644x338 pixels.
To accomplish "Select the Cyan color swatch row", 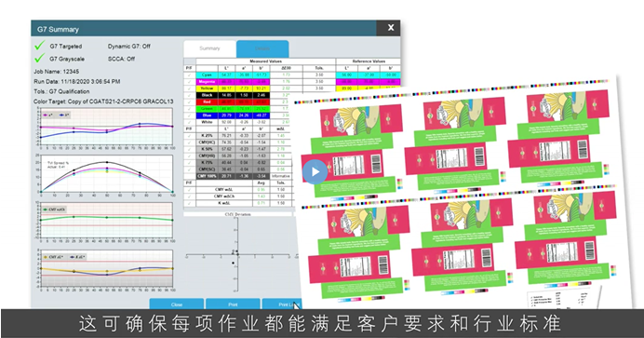I will (x=207, y=75).
